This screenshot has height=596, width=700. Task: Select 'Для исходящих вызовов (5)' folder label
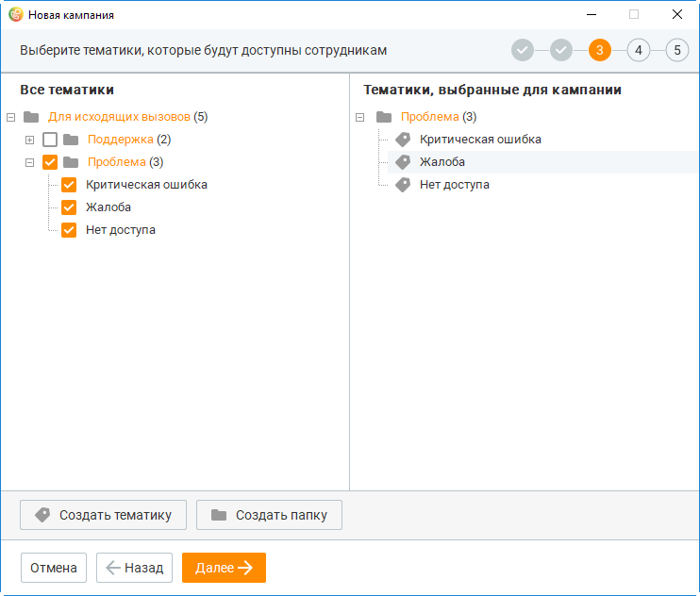pyautogui.click(x=127, y=117)
